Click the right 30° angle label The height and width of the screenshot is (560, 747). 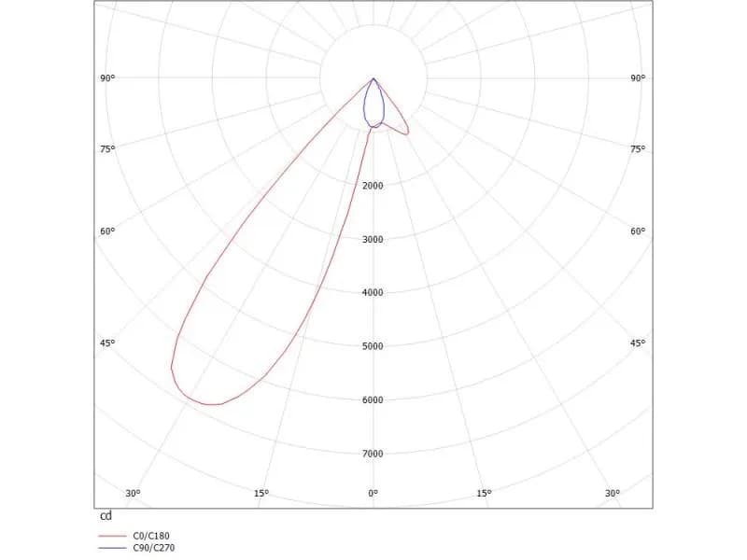pos(613,494)
